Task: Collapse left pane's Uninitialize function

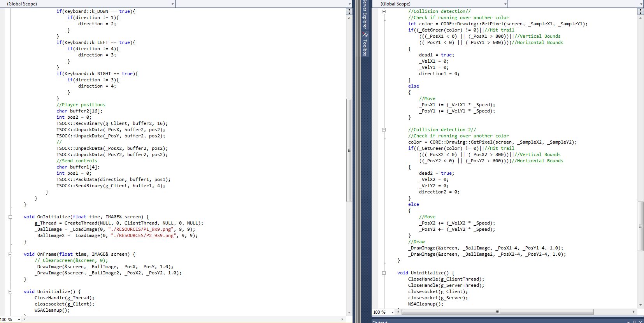Action: tap(11, 291)
